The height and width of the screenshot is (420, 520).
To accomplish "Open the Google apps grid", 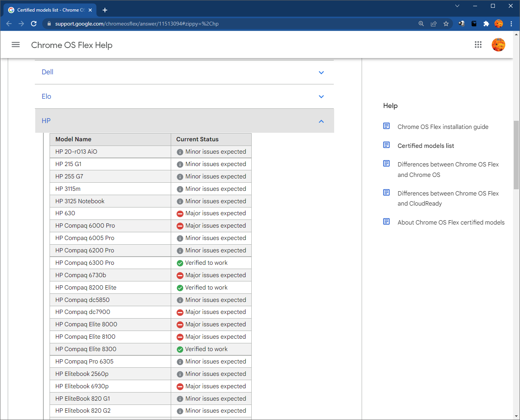I will 478,45.
